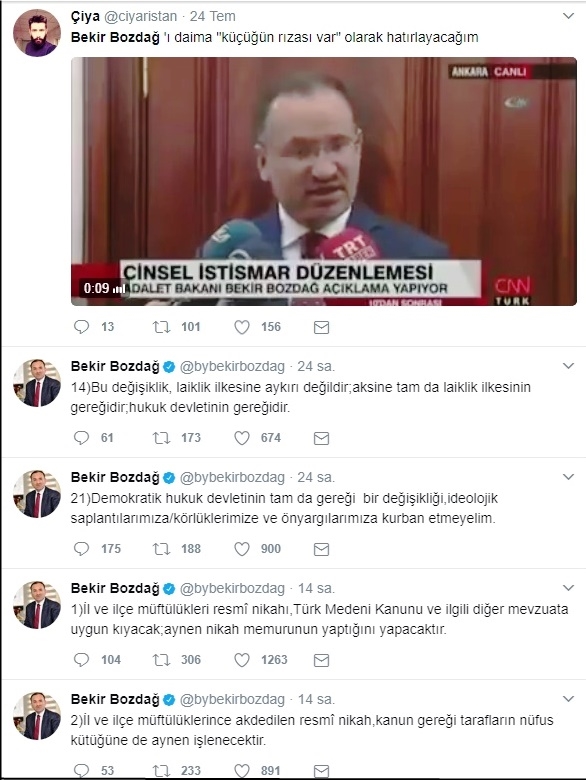Message the tweet with 900 likes via envelope
The width and height of the screenshot is (586, 780).
321,549
